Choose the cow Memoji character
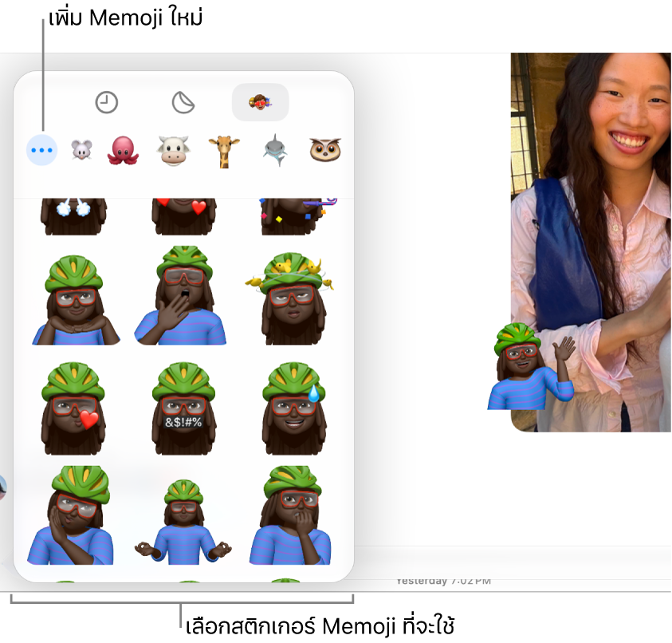672x643 pixels. coord(173,151)
